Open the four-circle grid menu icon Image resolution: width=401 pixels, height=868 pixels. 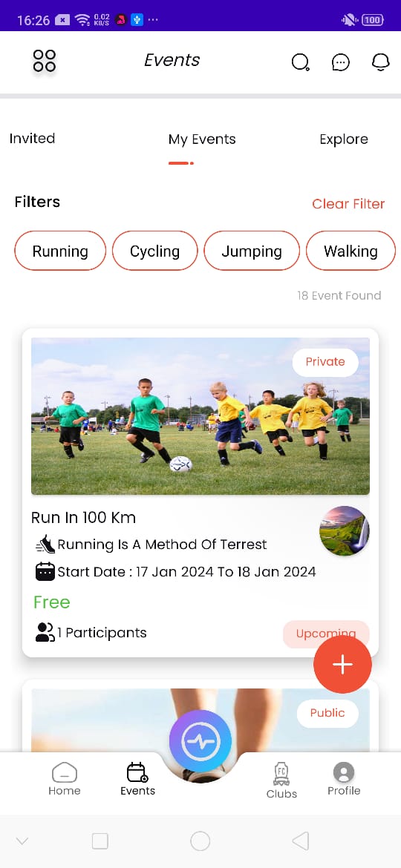45,61
